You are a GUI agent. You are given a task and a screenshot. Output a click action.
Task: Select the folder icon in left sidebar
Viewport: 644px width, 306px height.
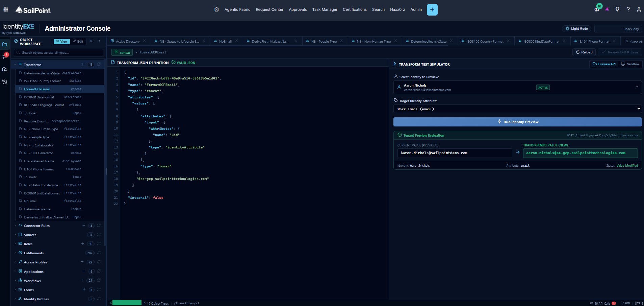[5, 44]
